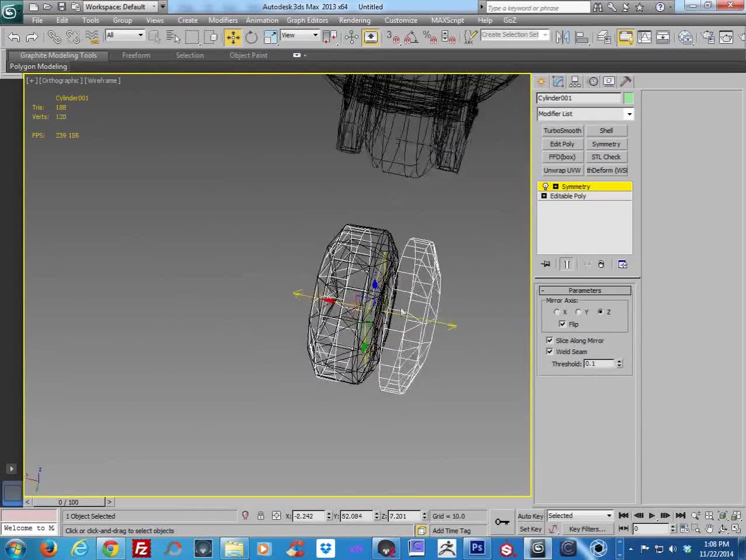Click the Mirror tool icon

coord(562,37)
